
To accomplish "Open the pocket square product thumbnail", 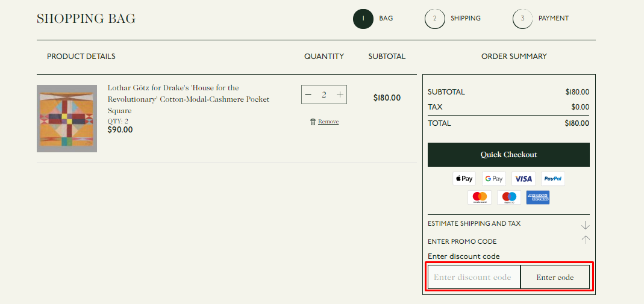I will pos(67,119).
